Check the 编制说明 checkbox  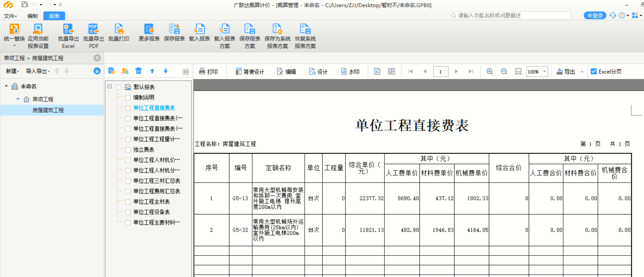point(128,98)
